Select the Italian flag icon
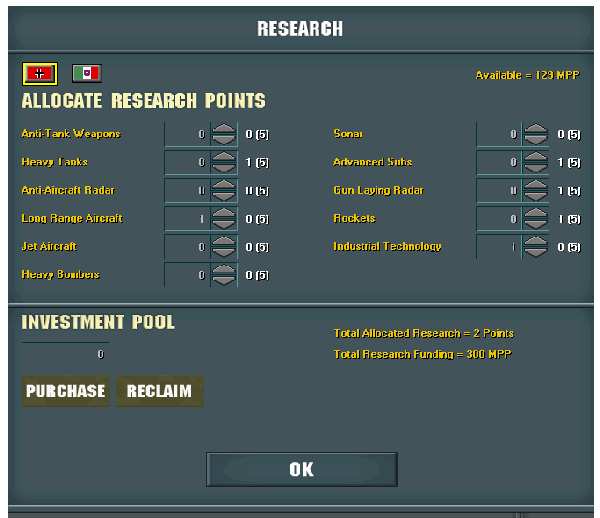Viewport: 600px width, 518px height. pyautogui.click(x=87, y=73)
